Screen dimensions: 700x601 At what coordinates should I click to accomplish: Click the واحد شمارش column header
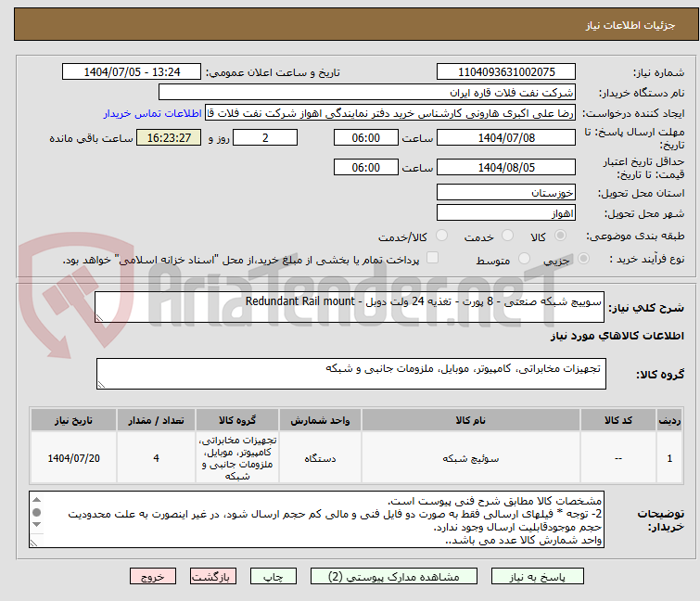320,420
